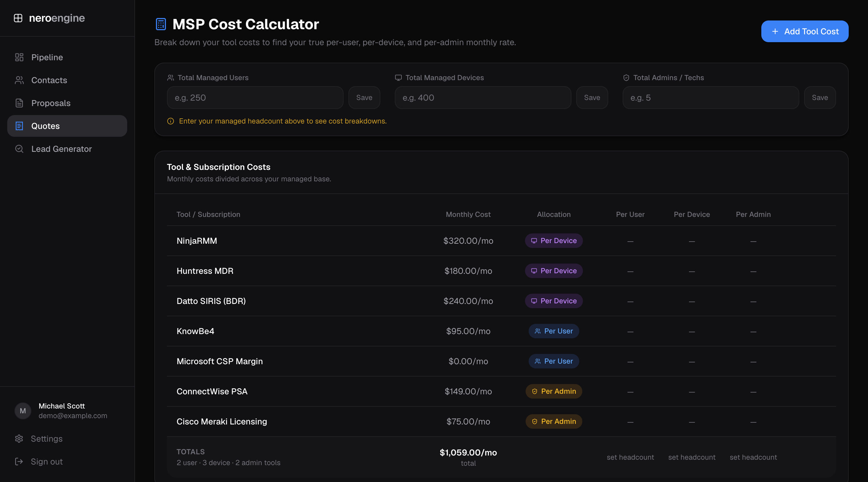Click the Add Tool Cost button

pyautogui.click(x=805, y=31)
